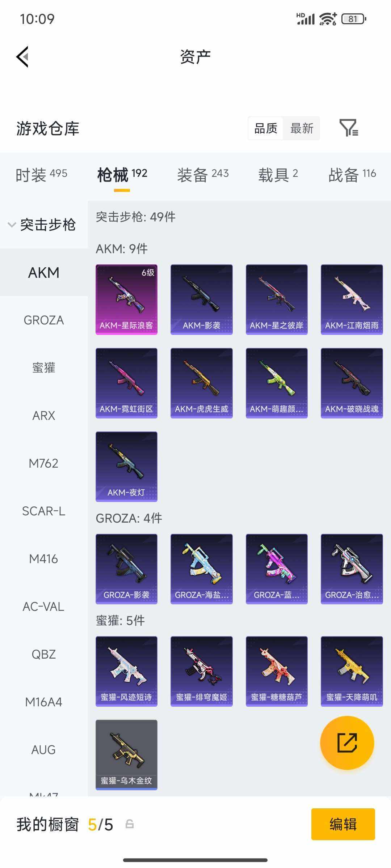Switch to the 时装 tab
Screen dimensions: 391x868
click(x=41, y=175)
